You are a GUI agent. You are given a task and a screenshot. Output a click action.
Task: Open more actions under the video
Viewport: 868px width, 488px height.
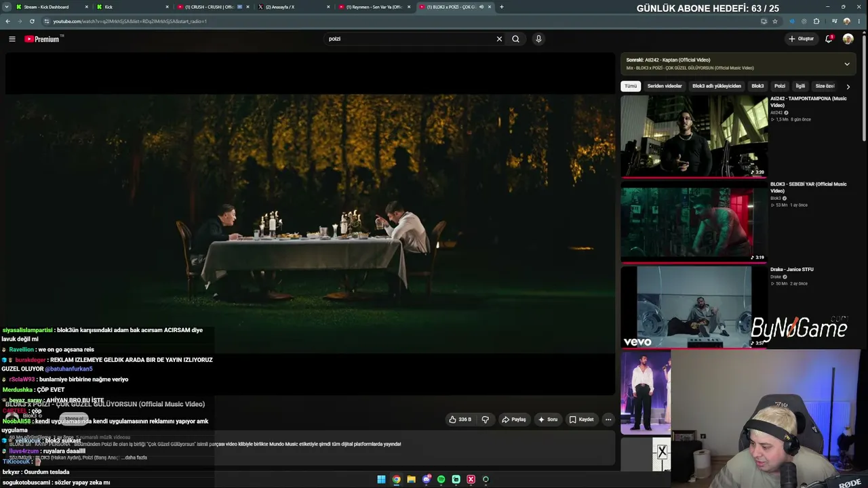(x=608, y=420)
